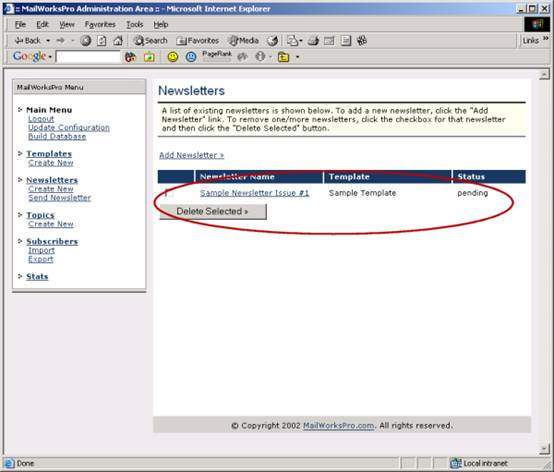Click the Build Database link
The height and width of the screenshot is (472, 554).
click(x=57, y=136)
